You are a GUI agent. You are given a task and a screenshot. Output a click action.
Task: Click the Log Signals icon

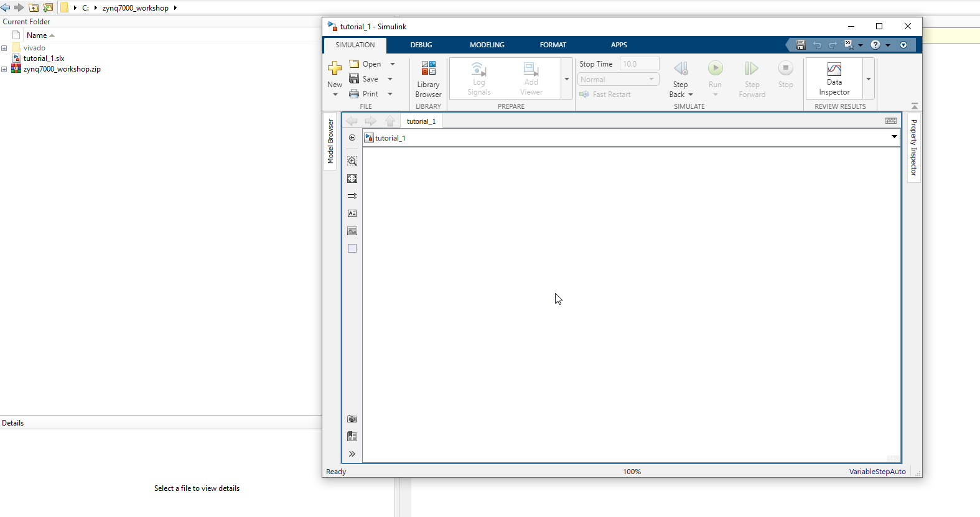click(478, 68)
